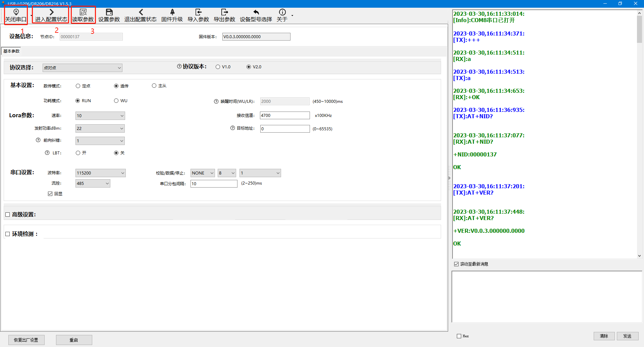
Task: Enable the 高级设置 checkbox
Action: coord(7,214)
